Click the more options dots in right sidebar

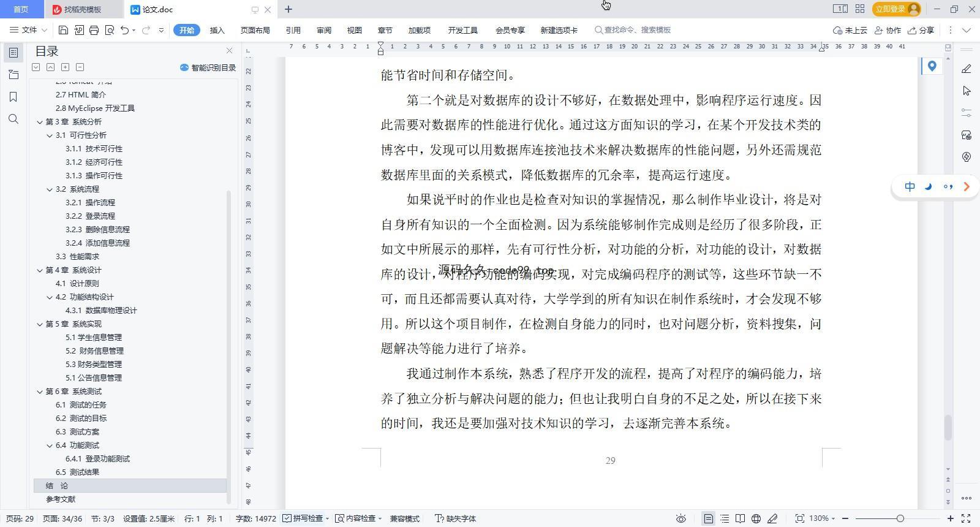point(967,498)
